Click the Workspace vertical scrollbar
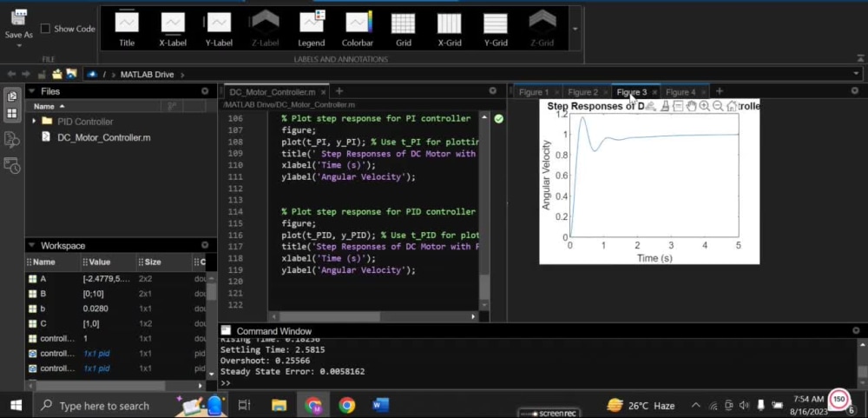The height and width of the screenshot is (418, 868). (x=212, y=324)
